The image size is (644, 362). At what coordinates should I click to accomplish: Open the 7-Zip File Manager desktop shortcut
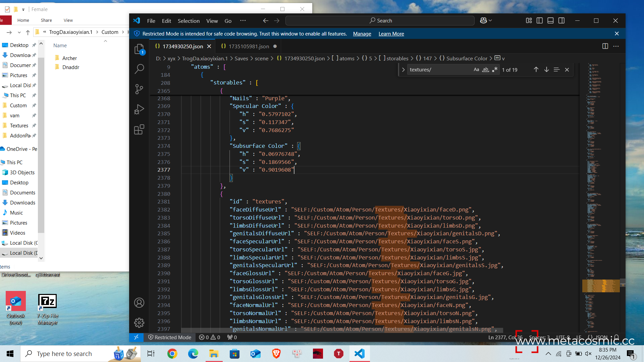click(47, 309)
